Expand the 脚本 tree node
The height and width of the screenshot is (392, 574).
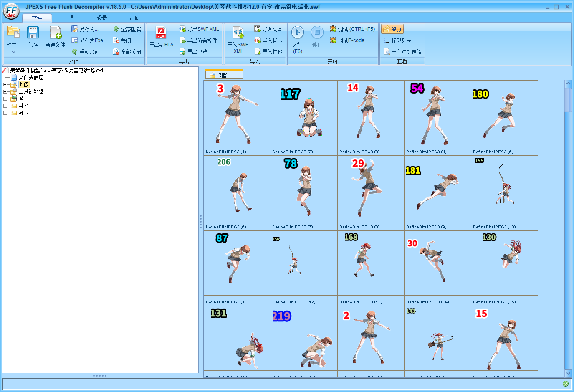(x=5, y=113)
